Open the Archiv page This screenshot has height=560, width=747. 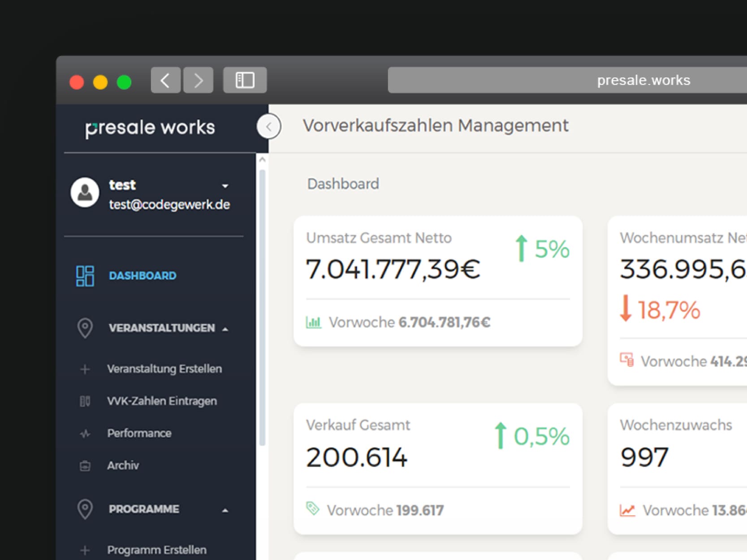123,465
